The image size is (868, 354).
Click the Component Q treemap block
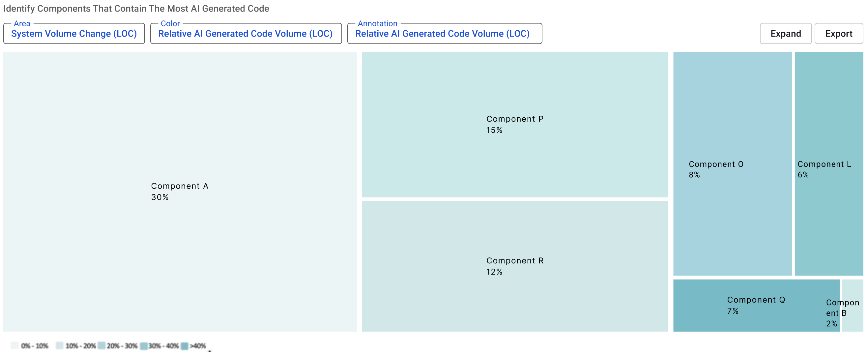756,306
